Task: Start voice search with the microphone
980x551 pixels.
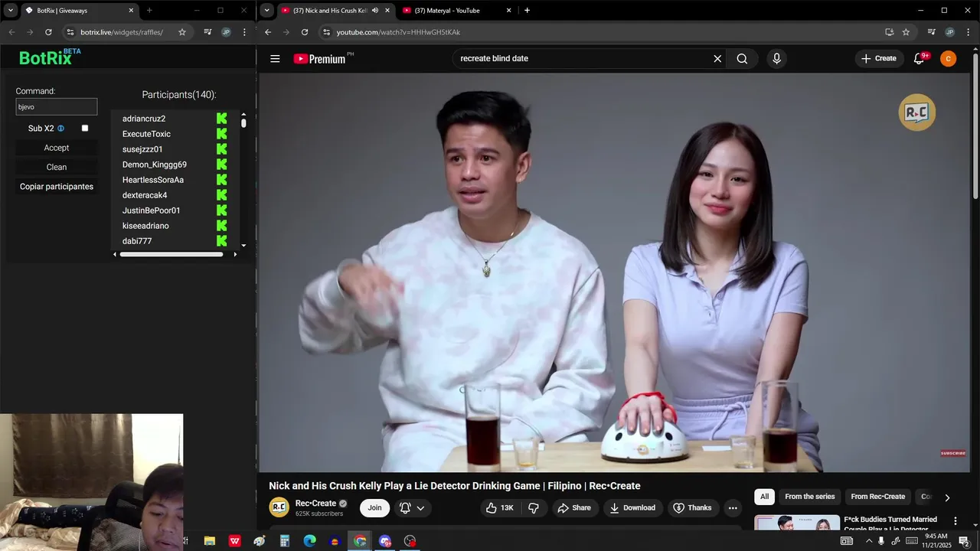Action: [776, 58]
